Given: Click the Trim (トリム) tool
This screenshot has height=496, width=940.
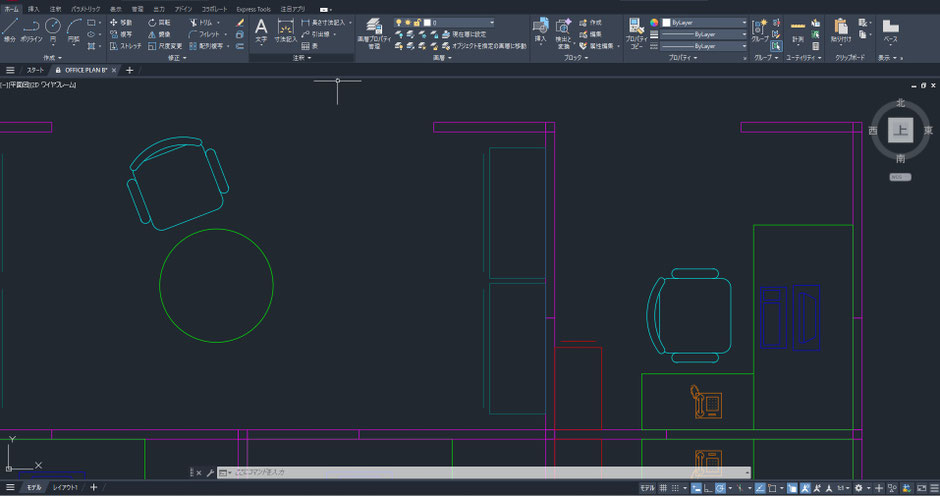Looking at the screenshot, I should tap(201, 22).
